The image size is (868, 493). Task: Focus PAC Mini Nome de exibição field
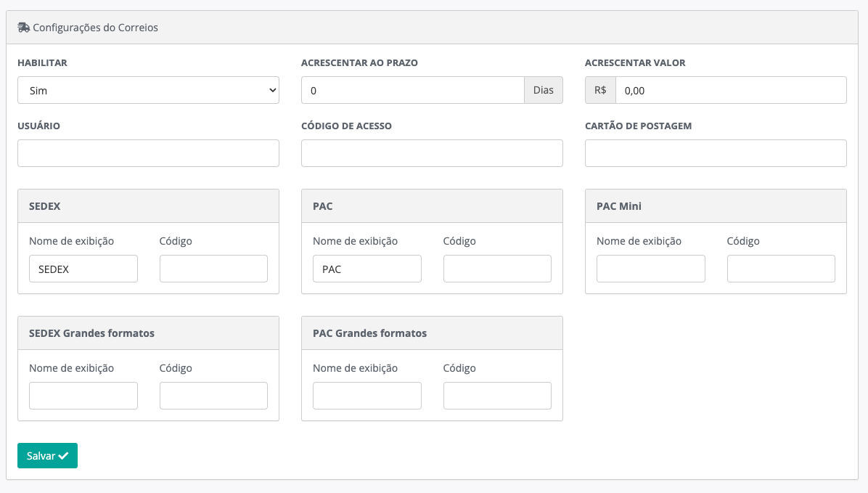tap(651, 269)
